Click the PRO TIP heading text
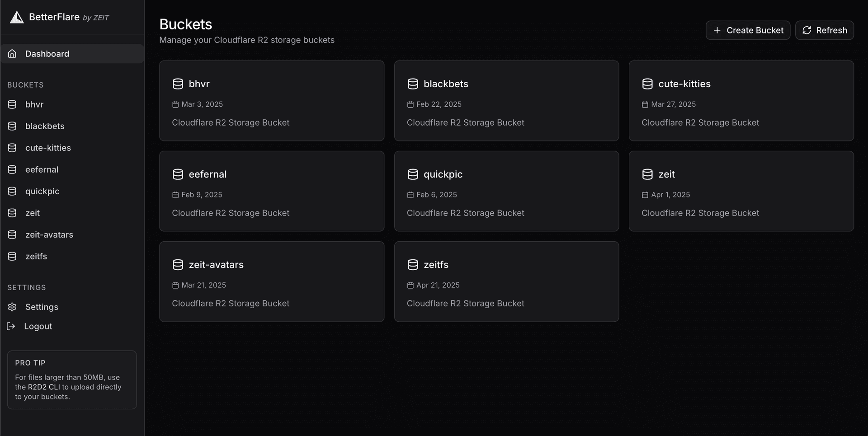This screenshot has width=868, height=436. (30, 363)
